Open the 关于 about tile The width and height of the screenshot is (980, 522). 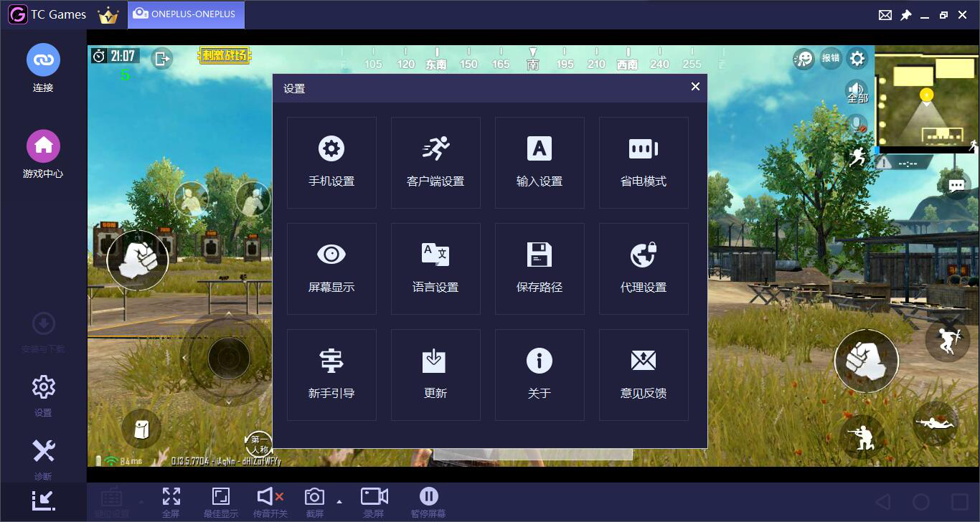pyautogui.click(x=540, y=375)
